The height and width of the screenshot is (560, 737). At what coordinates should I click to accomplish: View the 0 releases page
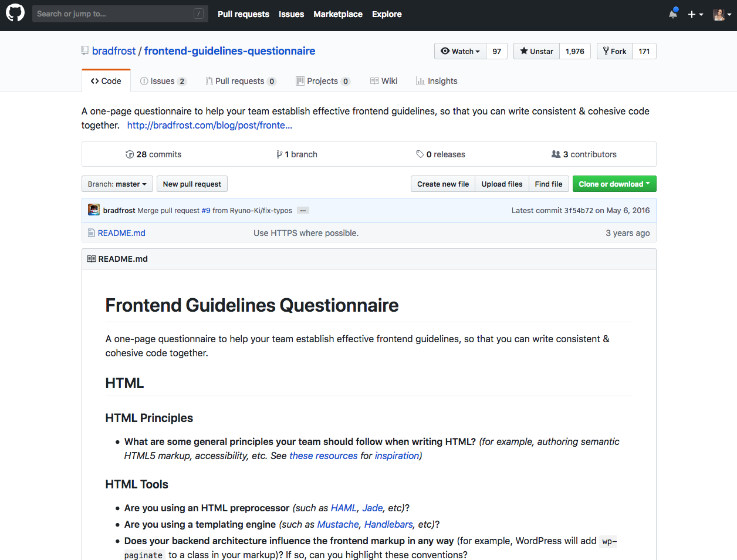440,154
